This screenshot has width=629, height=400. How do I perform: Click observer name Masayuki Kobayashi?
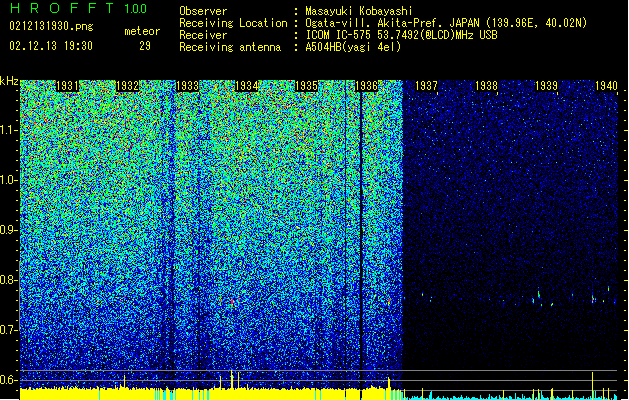[359, 11]
